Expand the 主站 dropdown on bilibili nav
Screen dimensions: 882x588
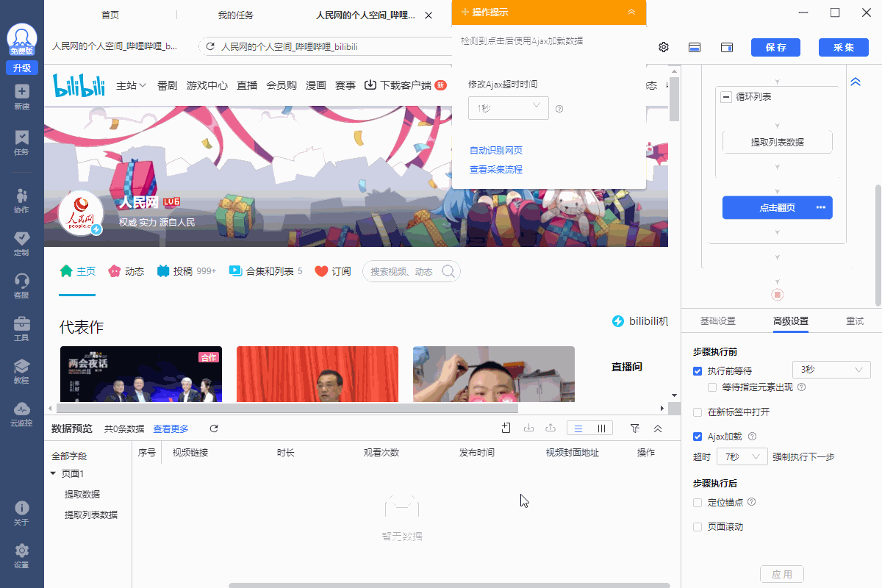[132, 85]
